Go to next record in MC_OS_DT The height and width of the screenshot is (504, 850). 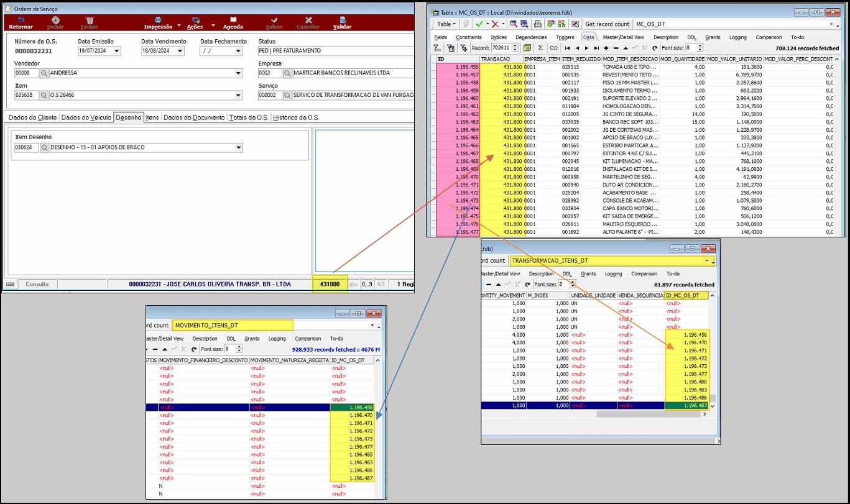pyautogui.click(x=586, y=48)
